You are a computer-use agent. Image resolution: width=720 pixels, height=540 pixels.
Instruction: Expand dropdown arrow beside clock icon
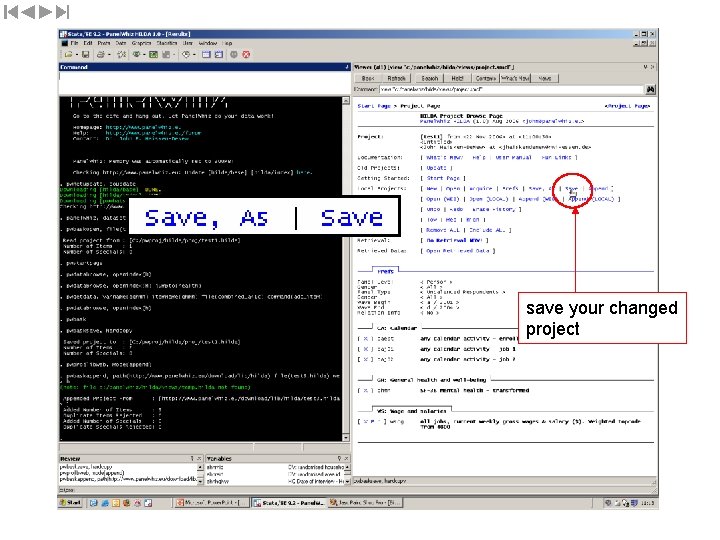click(x=194, y=55)
